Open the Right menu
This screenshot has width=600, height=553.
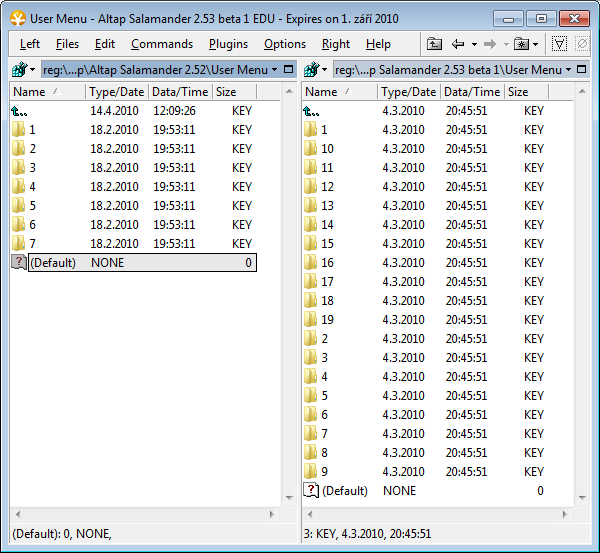coord(336,44)
